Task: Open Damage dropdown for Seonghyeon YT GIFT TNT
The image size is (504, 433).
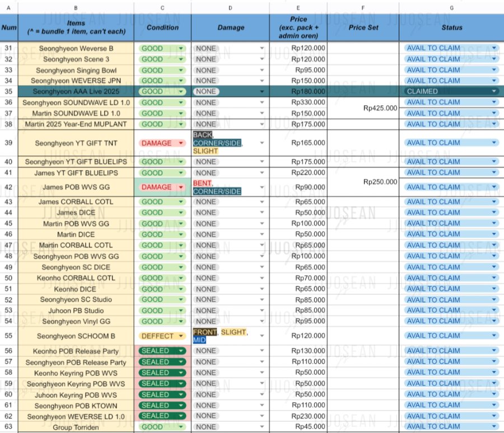Action: coord(262,143)
